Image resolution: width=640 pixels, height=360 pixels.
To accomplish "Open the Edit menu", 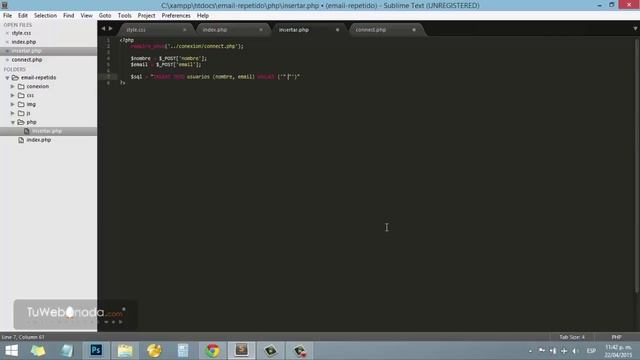I will [23, 16].
